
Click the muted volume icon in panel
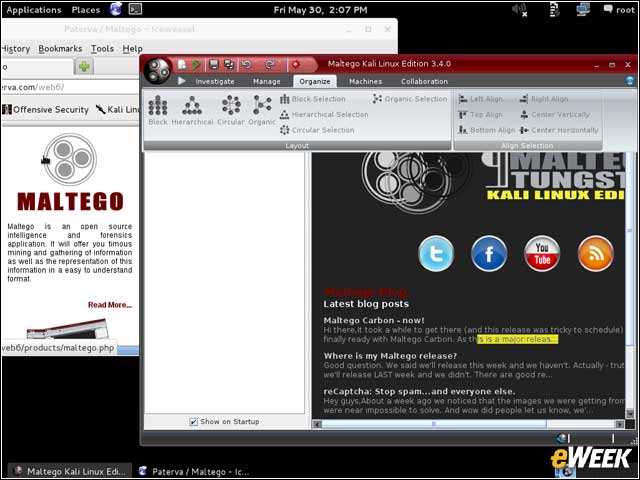519,10
